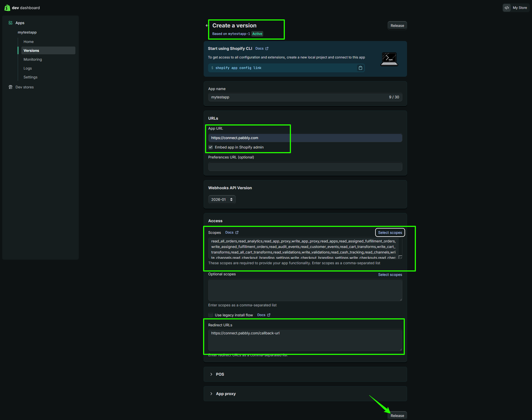Click the mytestapp-1 version name
Viewport: 532px width, 420px height.
pyautogui.click(x=239, y=34)
